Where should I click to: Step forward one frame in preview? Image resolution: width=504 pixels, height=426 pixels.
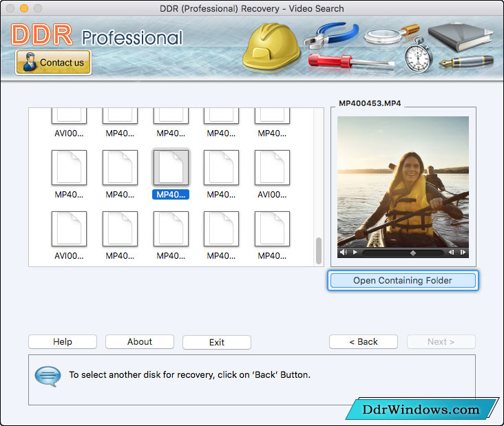(463, 252)
